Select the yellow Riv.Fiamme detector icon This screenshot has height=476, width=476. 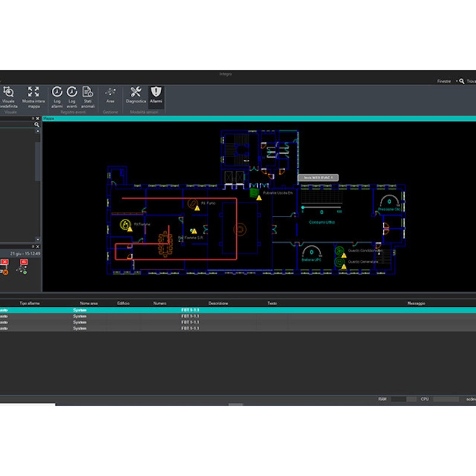[x=125, y=224]
